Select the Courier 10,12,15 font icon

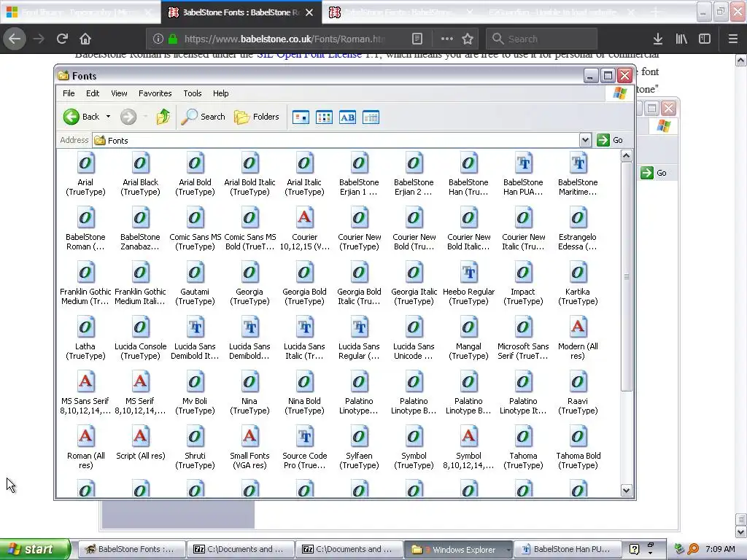(304, 218)
